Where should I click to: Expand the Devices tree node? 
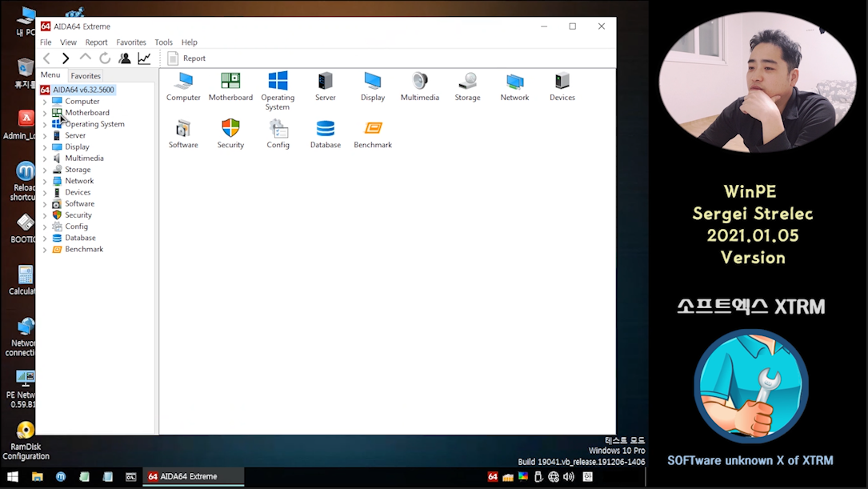click(45, 193)
